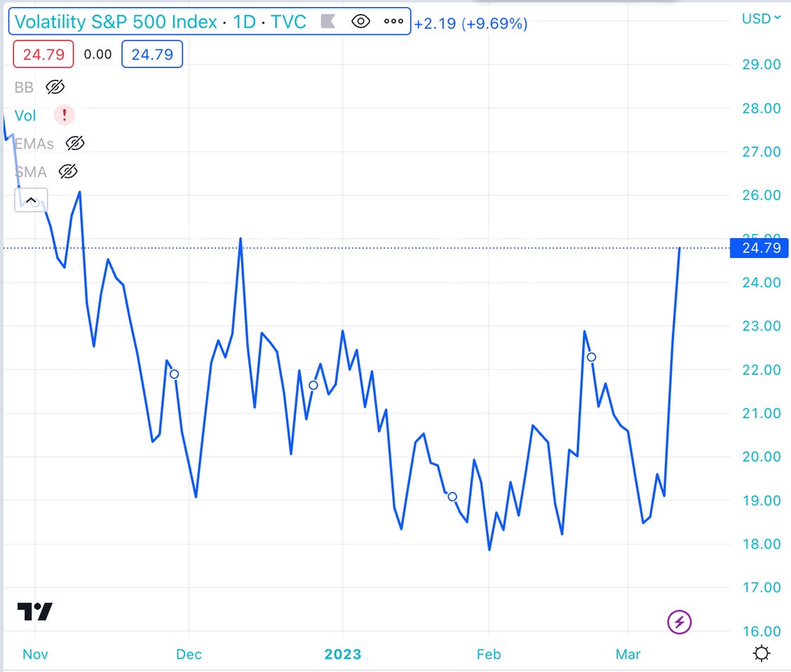Click the Vol indicator label
791x672 pixels.
(x=25, y=116)
